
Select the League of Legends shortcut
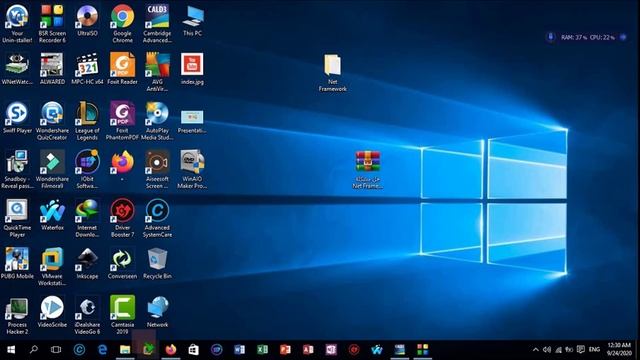pyautogui.click(x=87, y=120)
